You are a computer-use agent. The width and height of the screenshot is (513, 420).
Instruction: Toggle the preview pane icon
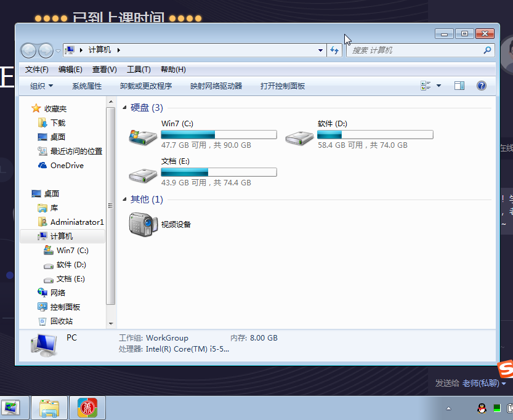pos(459,86)
